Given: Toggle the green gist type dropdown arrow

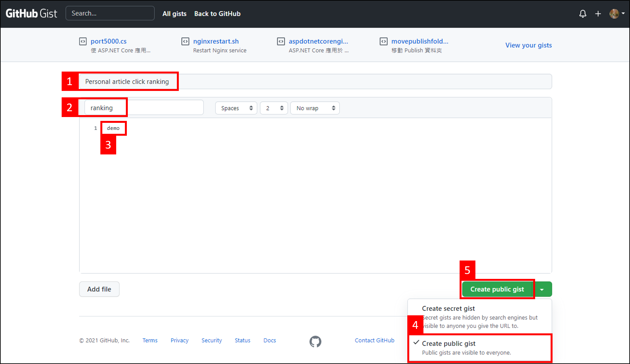Looking at the screenshot, I should click(x=542, y=290).
